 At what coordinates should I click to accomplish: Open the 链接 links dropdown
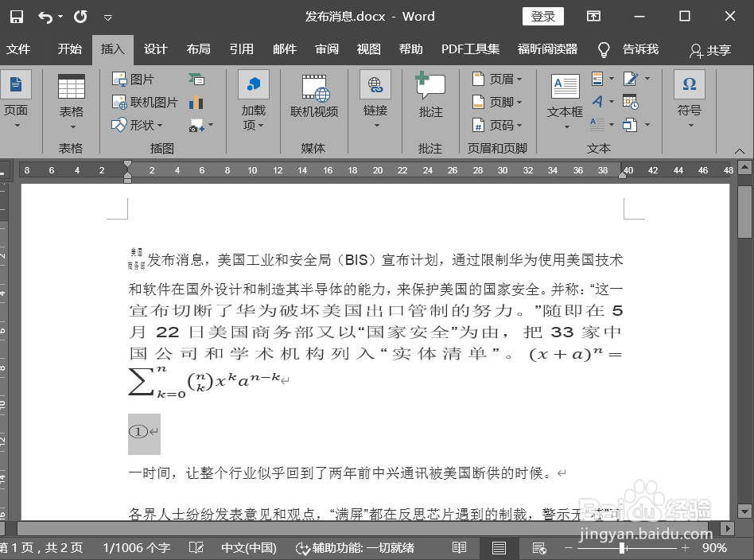[x=375, y=99]
